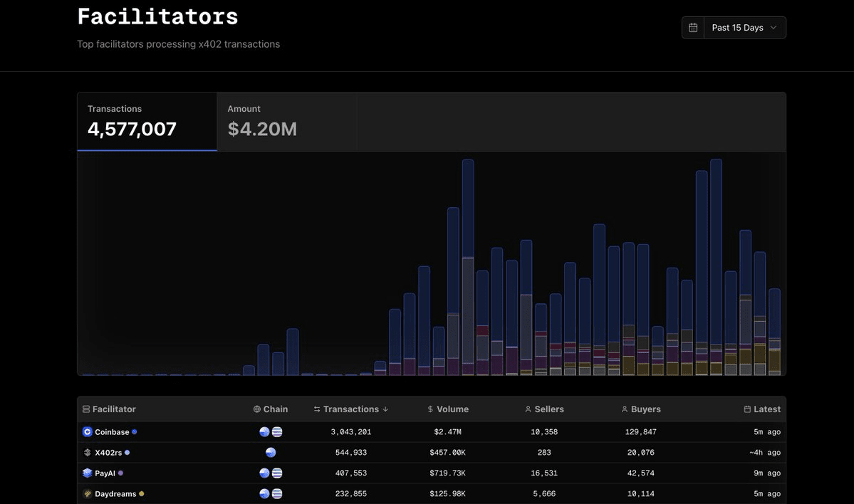
Task: Click the PayAI logo icon
Action: (x=88, y=473)
